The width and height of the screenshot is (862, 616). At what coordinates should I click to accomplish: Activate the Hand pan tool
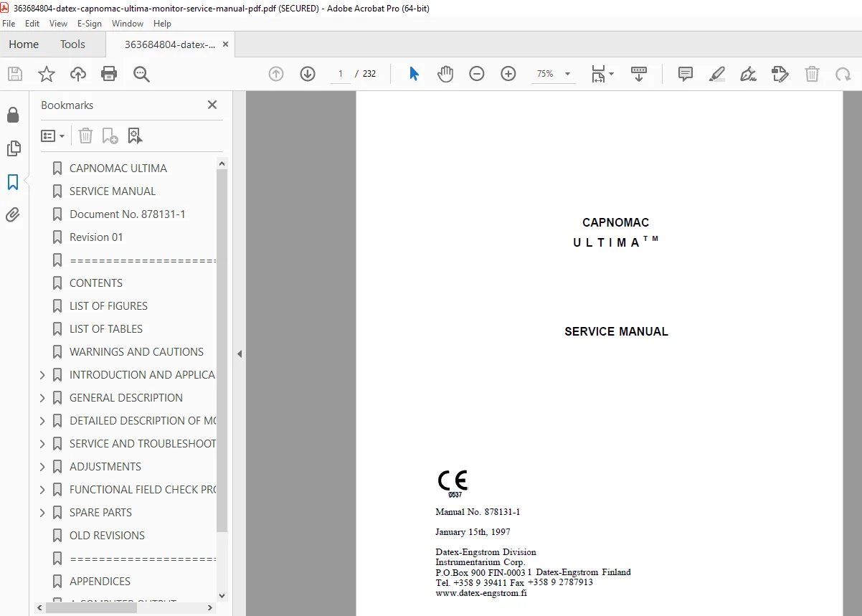[x=445, y=74]
